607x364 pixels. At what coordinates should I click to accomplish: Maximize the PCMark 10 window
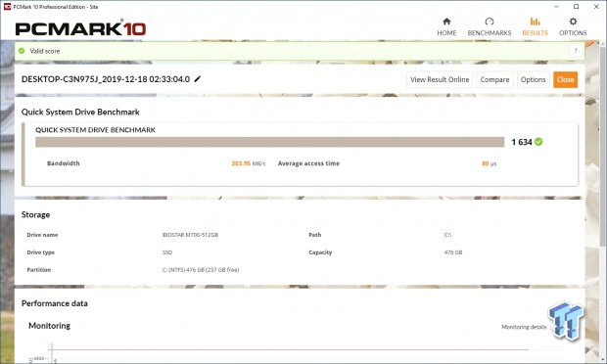click(x=576, y=7)
